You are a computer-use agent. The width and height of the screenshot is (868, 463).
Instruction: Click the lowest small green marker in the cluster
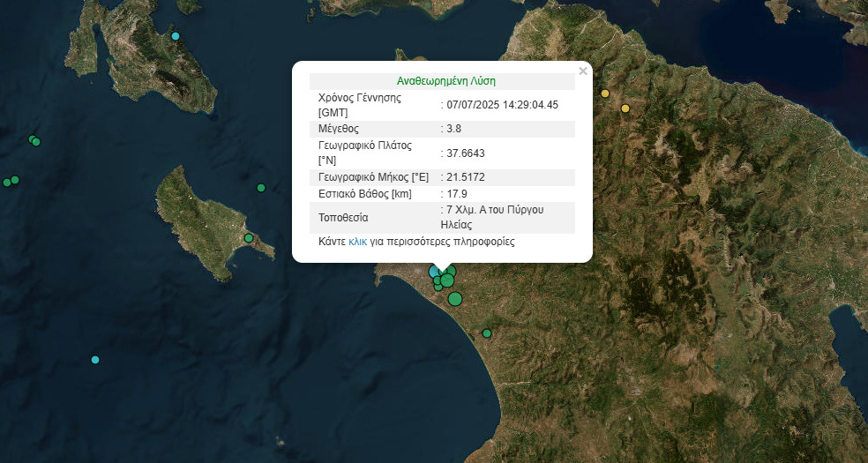tap(438, 288)
